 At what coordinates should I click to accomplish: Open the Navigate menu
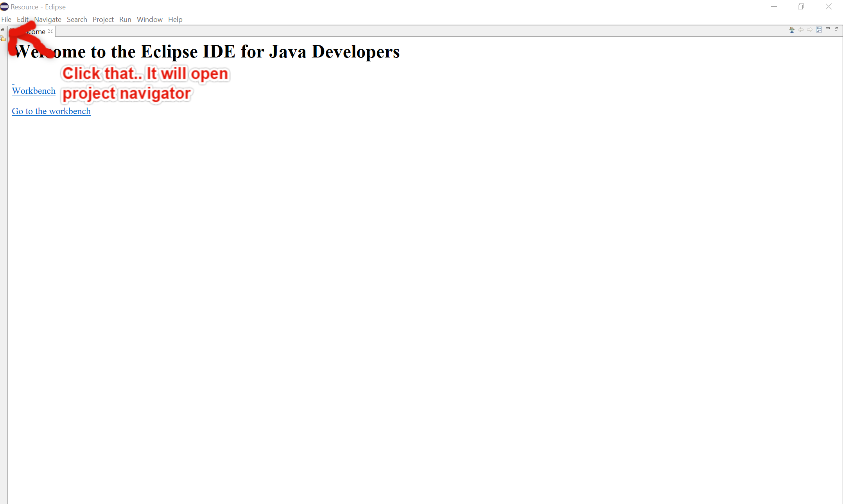[x=48, y=20]
